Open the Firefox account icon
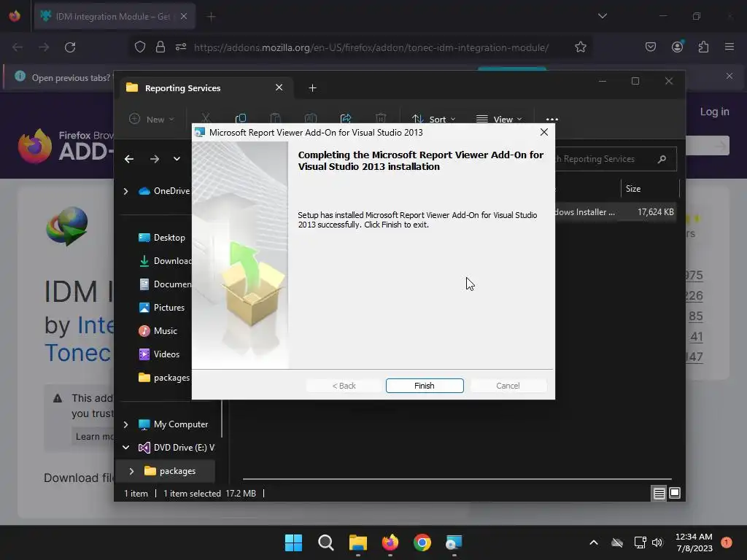747x560 pixels. (677, 47)
